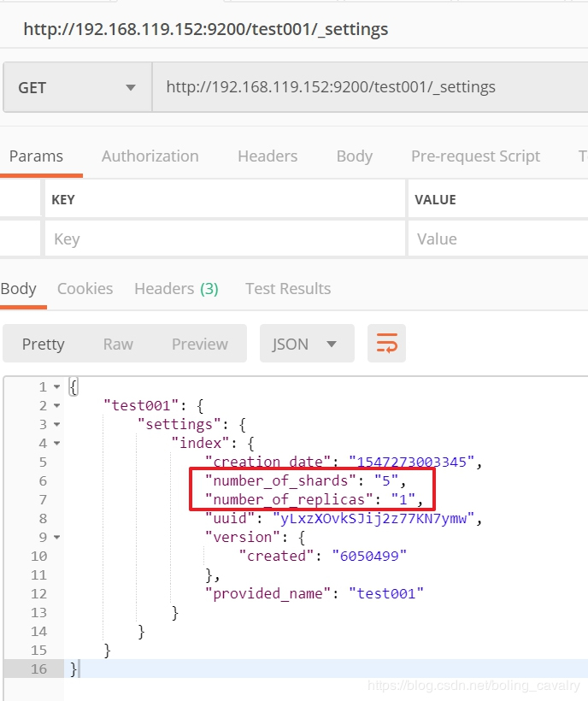The height and width of the screenshot is (701, 588).
Task: Open the request Headers tab
Action: (268, 156)
